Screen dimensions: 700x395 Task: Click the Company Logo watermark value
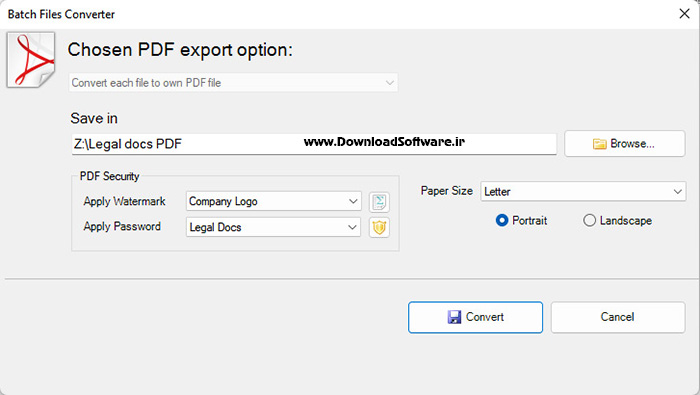point(223,201)
